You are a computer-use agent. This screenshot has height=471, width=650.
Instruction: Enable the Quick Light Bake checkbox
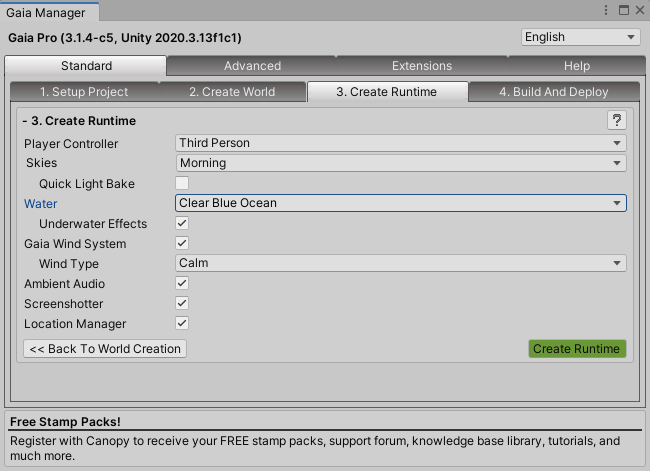tap(182, 183)
